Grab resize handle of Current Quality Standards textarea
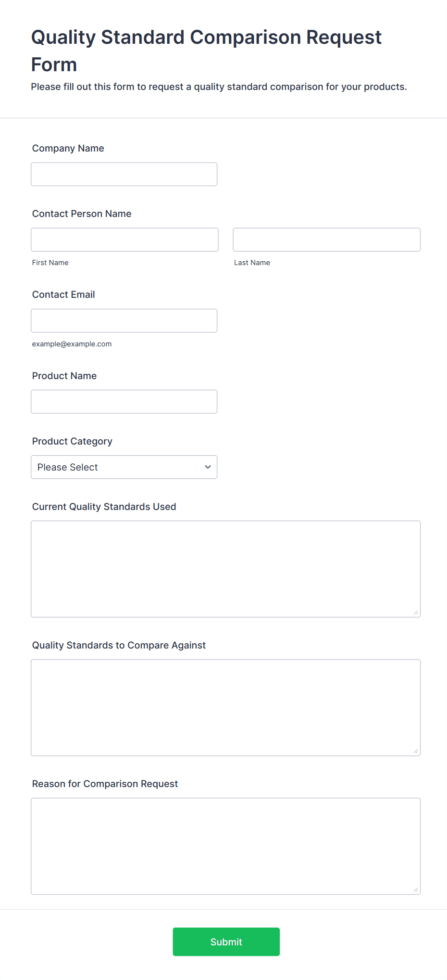The image size is (447, 980). (416, 612)
